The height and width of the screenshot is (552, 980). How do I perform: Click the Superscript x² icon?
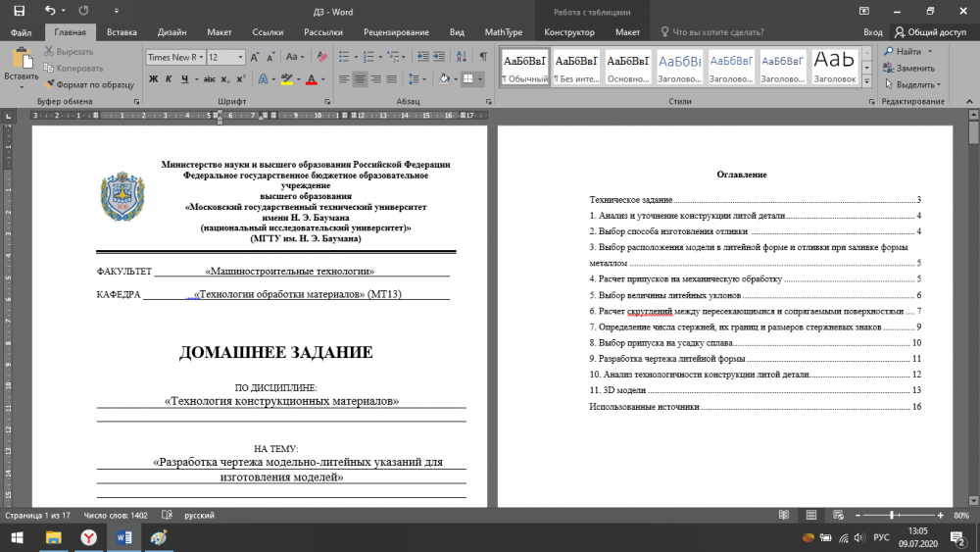(240, 78)
